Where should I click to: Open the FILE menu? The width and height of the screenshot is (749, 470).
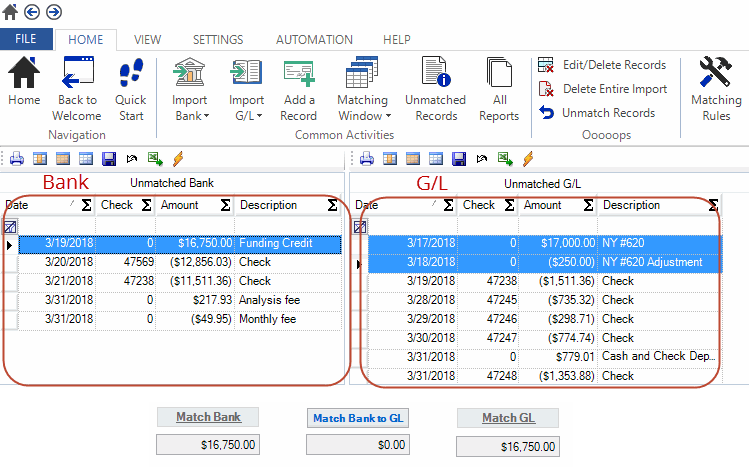tap(26, 39)
